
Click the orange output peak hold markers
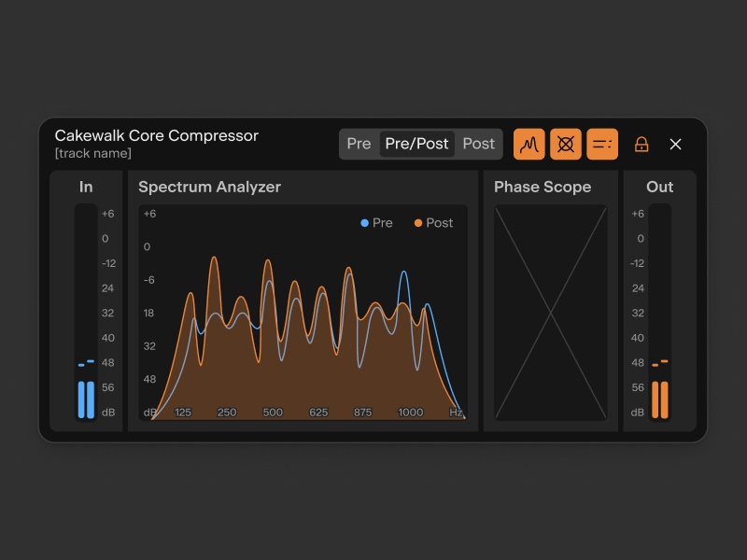click(x=660, y=363)
